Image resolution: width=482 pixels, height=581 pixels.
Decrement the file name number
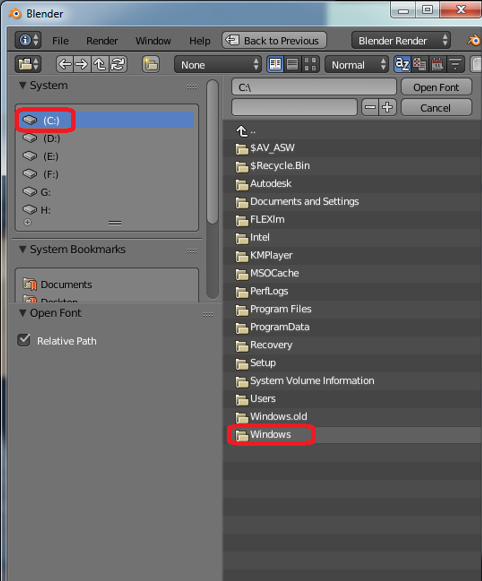point(370,107)
